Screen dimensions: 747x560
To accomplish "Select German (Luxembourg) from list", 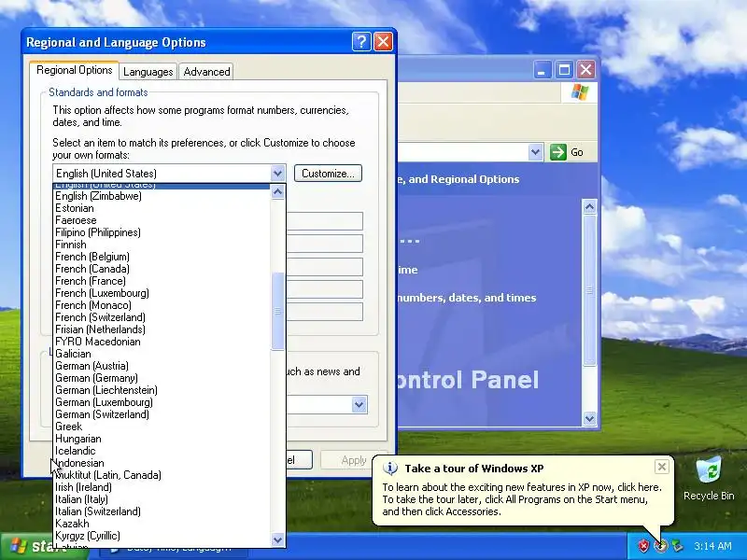I will click(x=162, y=402).
